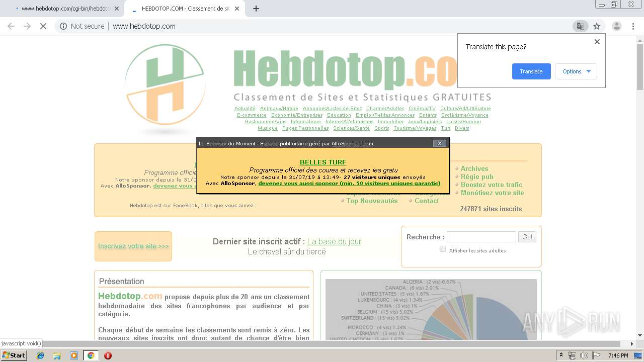Close the HEBDOTOP.COM Classement tab

[x=237, y=9]
